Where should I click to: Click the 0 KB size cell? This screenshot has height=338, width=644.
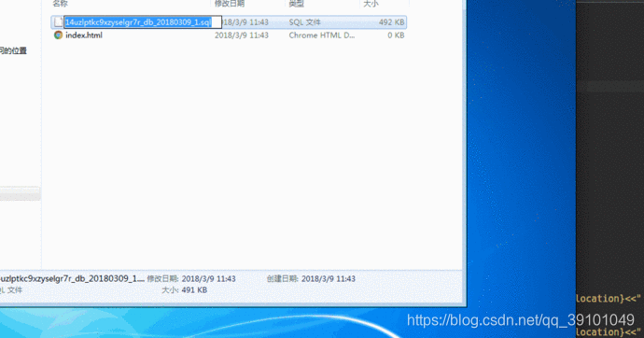point(396,35)
